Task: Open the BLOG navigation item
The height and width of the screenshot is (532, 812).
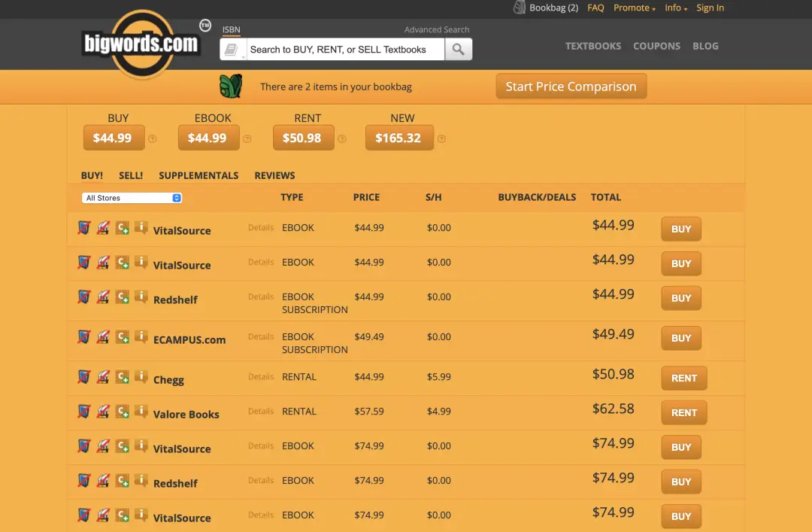Action: 705,46
